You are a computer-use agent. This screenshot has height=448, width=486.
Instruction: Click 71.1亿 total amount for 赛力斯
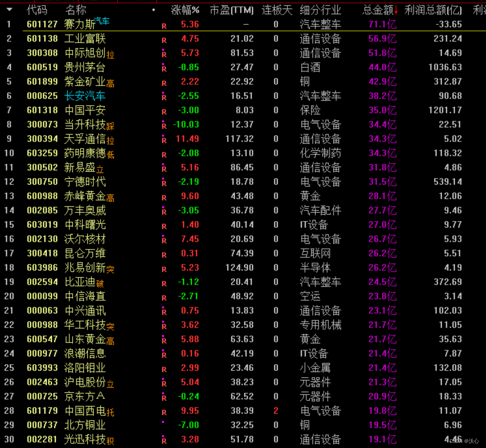(382, 24)
